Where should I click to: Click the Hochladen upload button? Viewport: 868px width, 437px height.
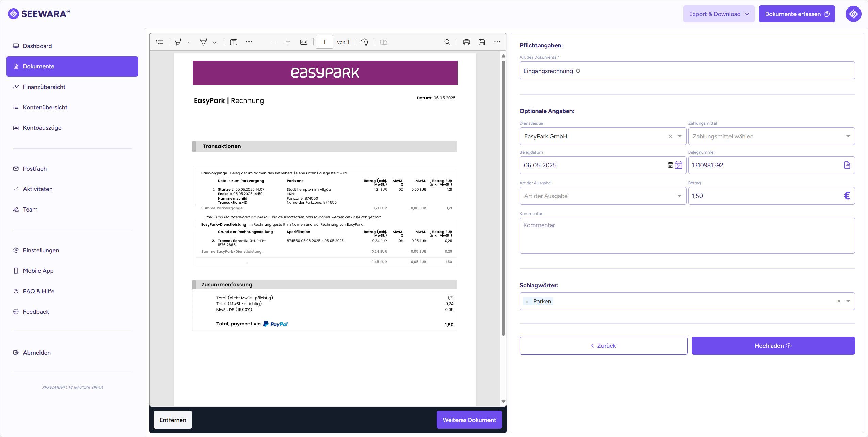[773, 346]
